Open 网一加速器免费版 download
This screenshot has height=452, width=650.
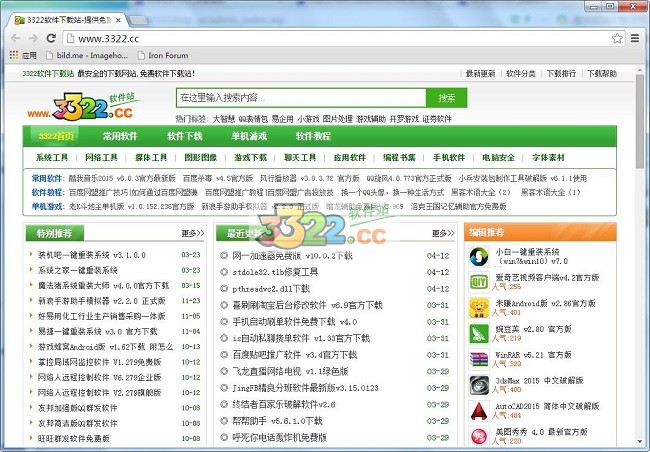tap(292, 256)
